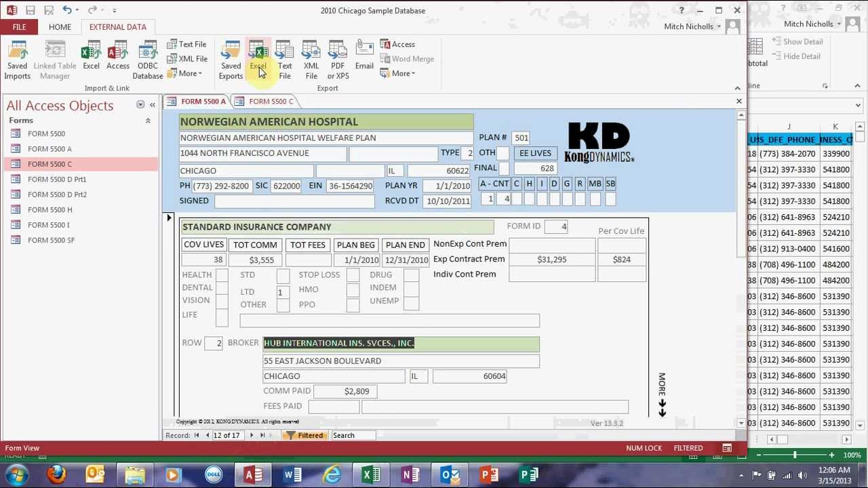Image resolution: width=868 pixels, height=488 pixels.
Task: Open Saved Exports
Action: [231, 59]
